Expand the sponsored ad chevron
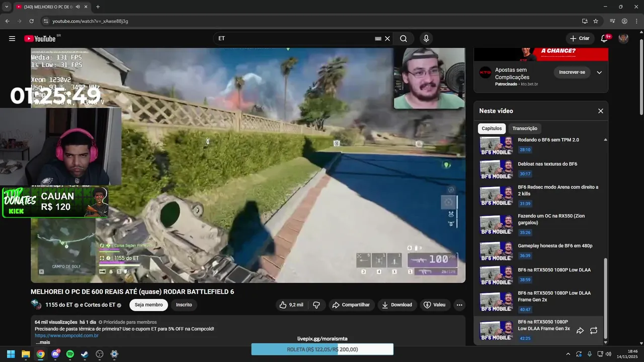644x362 pixels. point(599,72)
